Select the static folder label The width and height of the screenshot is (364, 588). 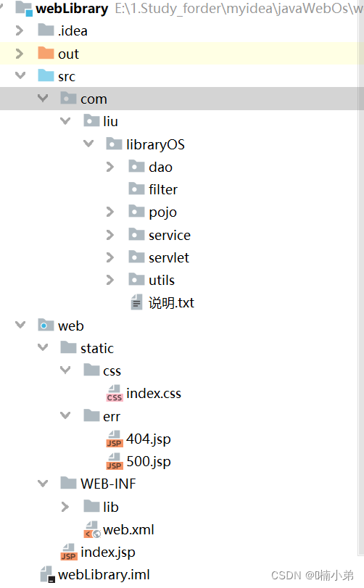[97, 348]
